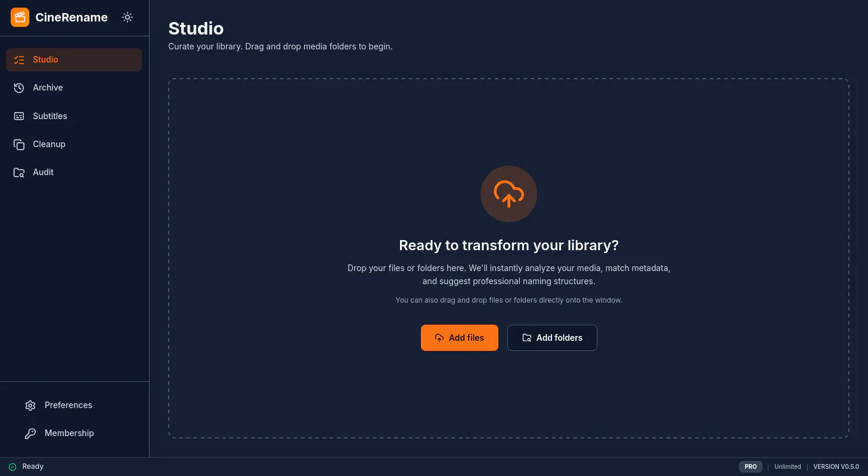Click the Archive history clock icon
Viewport: 868px width, 476px height.
coord(19,88)
